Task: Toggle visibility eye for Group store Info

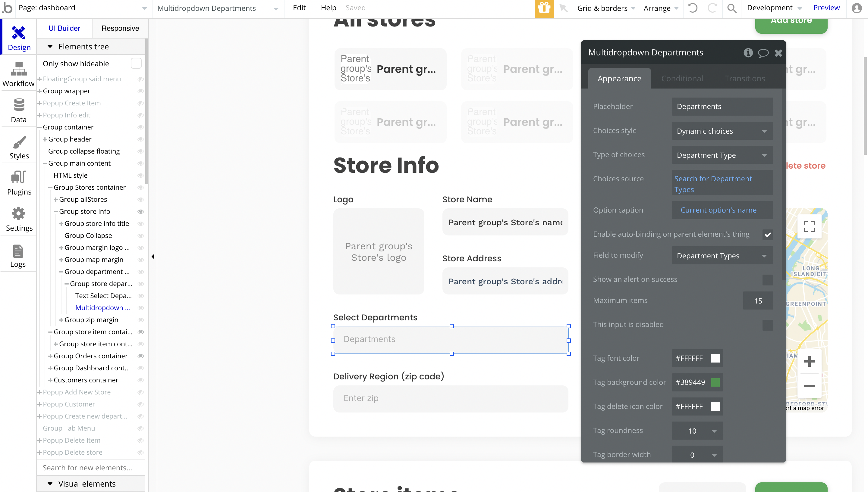Action: coord(141,212)
